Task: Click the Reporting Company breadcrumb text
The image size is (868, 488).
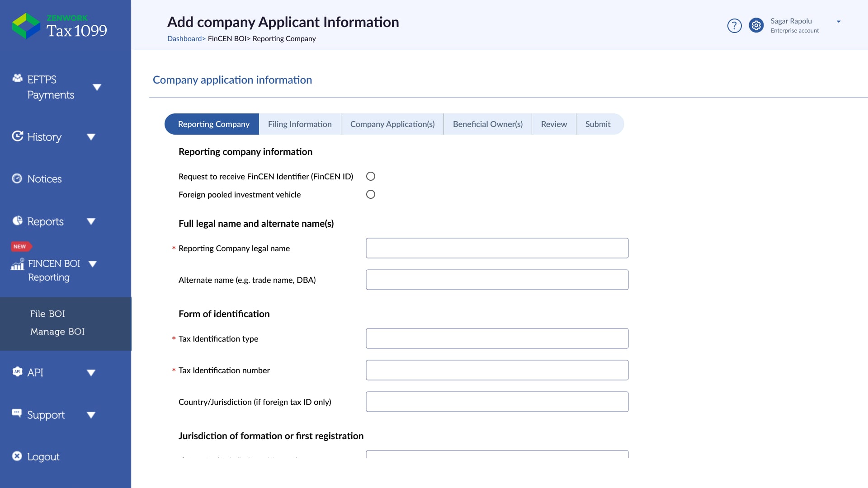Action: click(x=284, y=38)
